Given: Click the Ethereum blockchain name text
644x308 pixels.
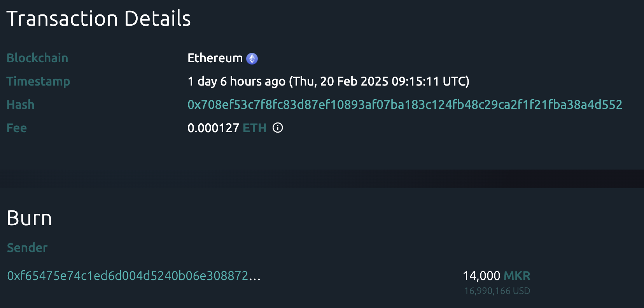Looking at the screenshot, I should pos(215,58).
